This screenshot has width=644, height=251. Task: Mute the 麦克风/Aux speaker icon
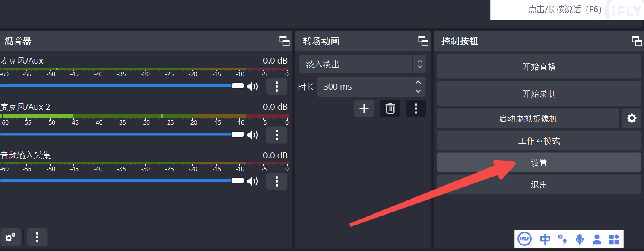[x=253, y=87]
